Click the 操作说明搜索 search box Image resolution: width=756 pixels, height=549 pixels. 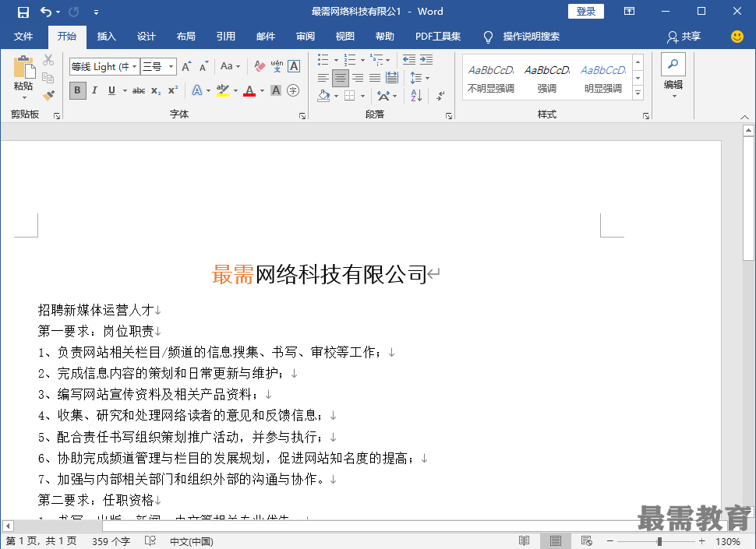click(531, 37)
